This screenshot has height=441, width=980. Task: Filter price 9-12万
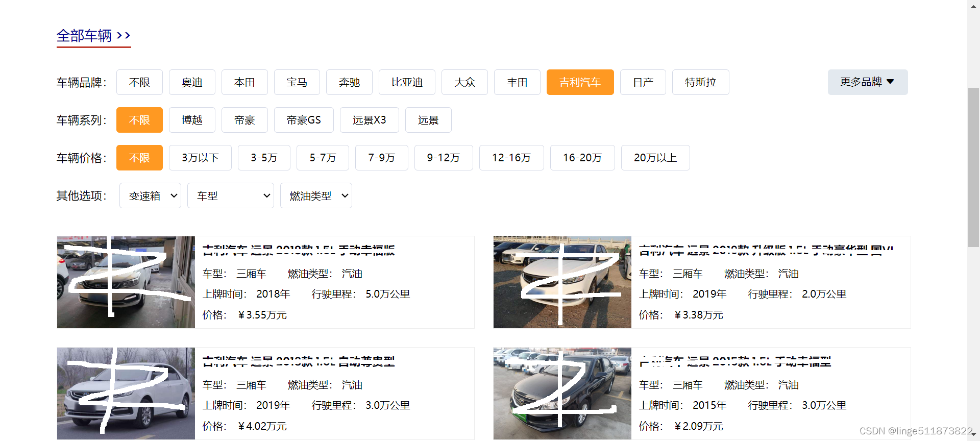(x=444, y=158)
